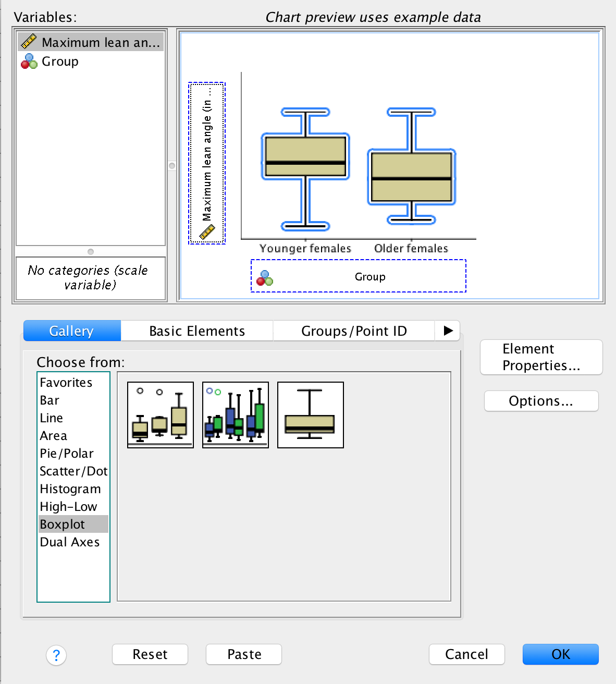Open the Options dialog
Image resolution: width=616 pixels, height=684 pixels.
[x=541, y=401]
